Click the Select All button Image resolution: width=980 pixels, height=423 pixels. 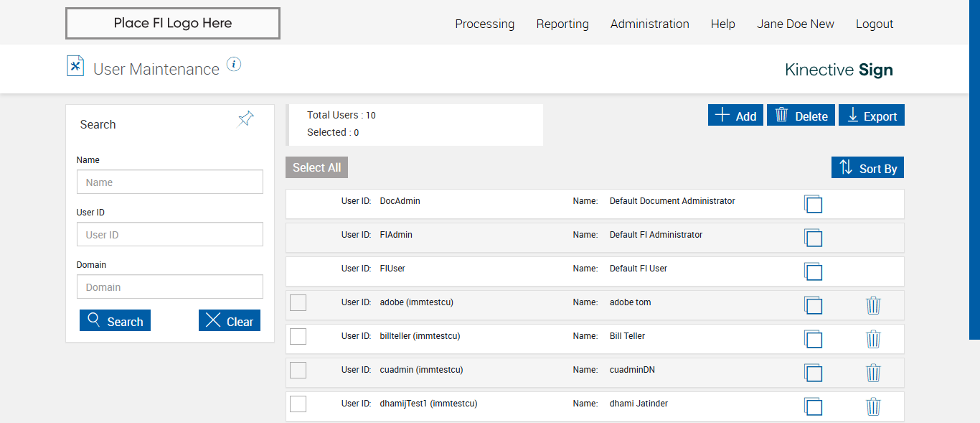click(316, 167)
